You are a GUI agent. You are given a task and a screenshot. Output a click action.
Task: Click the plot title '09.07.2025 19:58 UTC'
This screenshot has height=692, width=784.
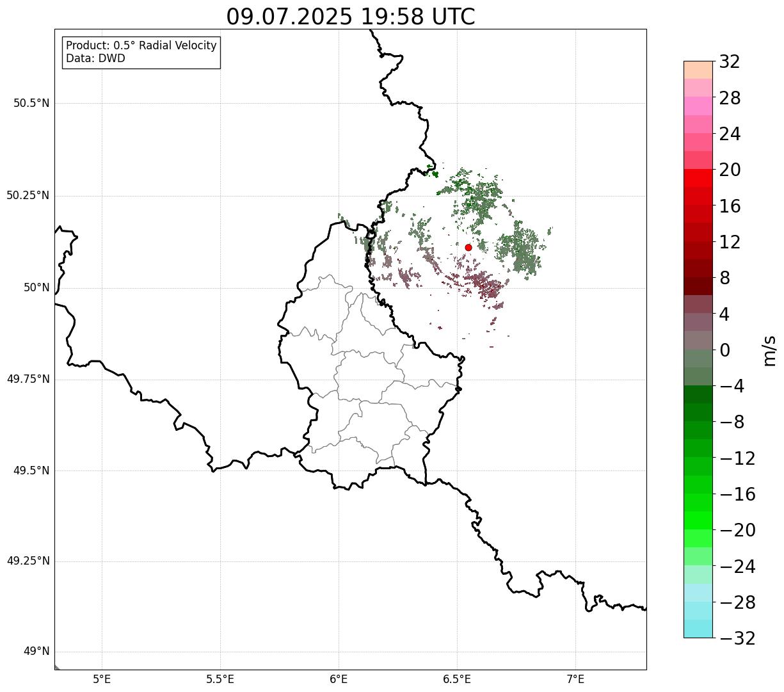(351, 17)
